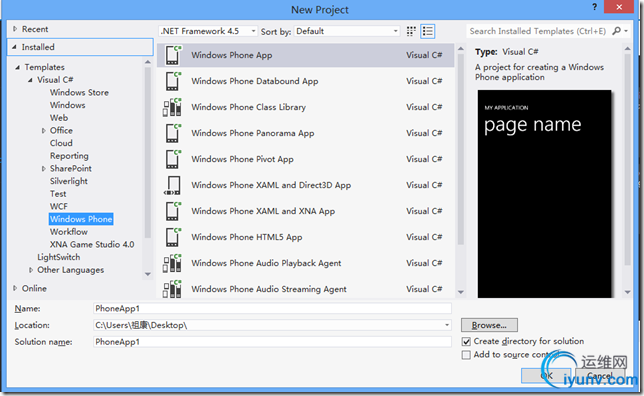Expand the Recent section
The height and width of the screenshot is (396, 644).
15,29
